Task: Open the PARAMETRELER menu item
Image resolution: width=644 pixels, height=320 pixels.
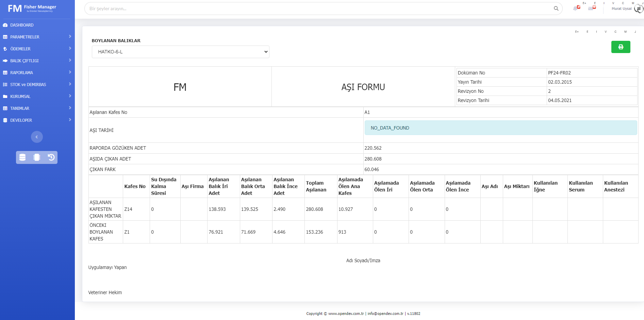Action: pos(25,37)
